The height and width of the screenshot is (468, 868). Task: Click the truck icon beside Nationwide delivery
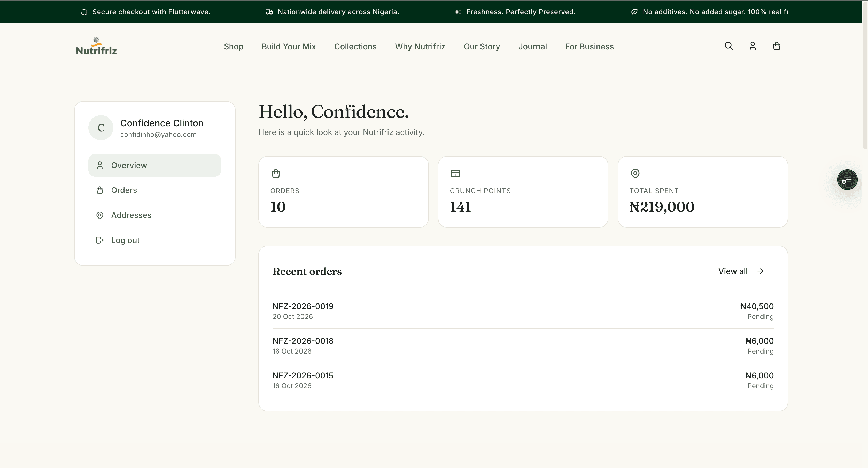tap(269, 12)
